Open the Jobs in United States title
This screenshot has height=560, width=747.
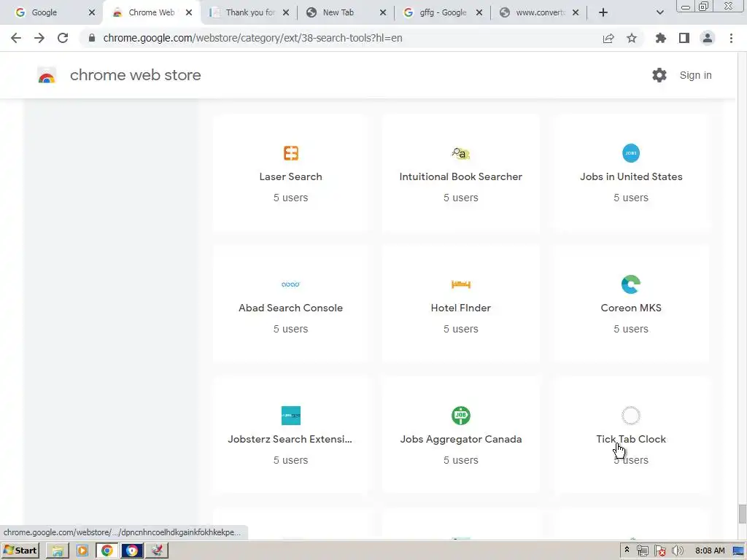(x=631, y=176)
